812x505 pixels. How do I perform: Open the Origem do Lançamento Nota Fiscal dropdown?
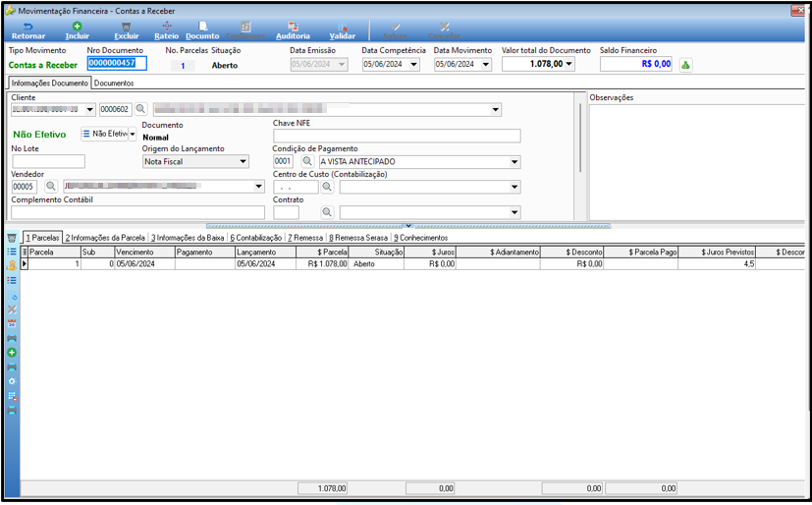(243, 161)
